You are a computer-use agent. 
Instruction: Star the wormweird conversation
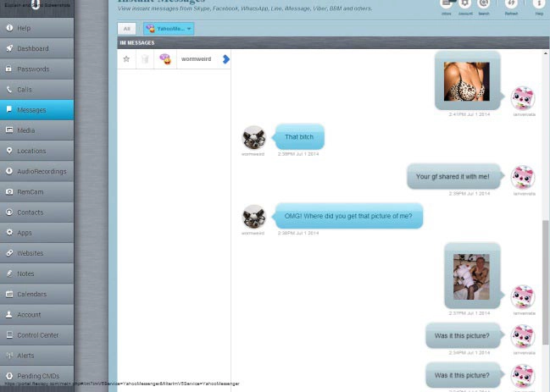pyautogui.click(x=126, y=59)
